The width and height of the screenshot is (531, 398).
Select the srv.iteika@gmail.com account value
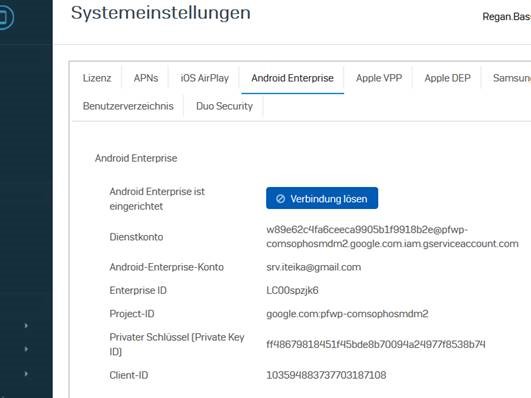[x=314, y=267]
